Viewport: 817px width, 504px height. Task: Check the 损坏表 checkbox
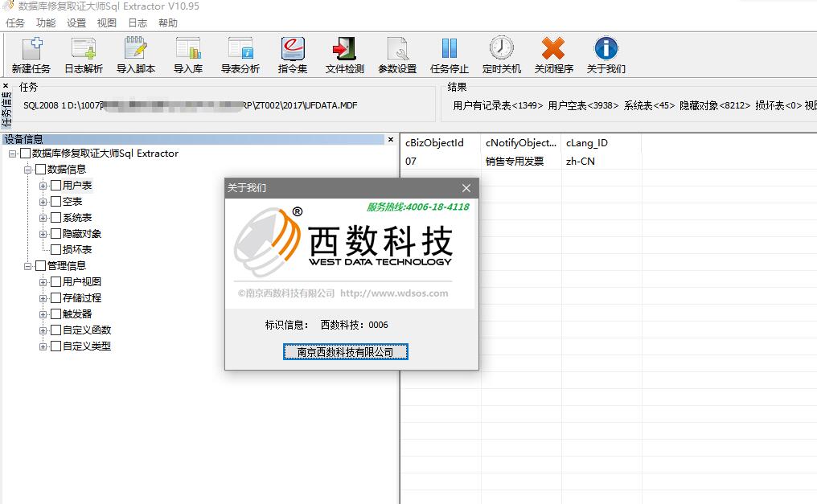click(x=55, y=250)
